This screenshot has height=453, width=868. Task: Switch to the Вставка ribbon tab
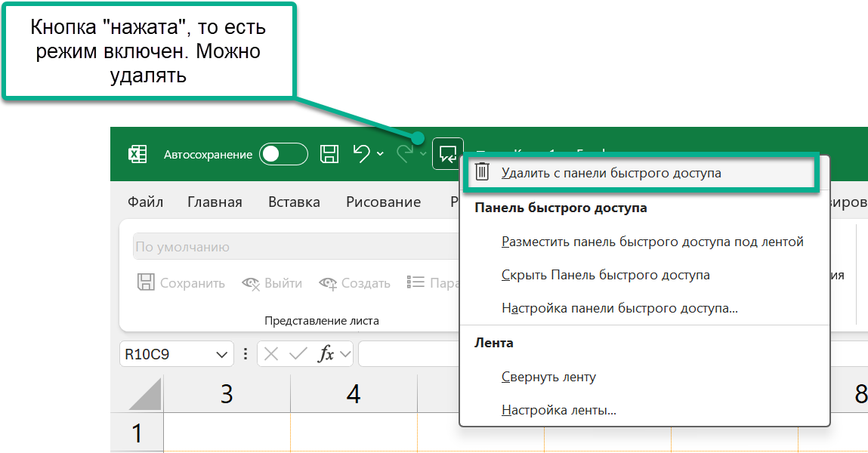coord(294,202)
